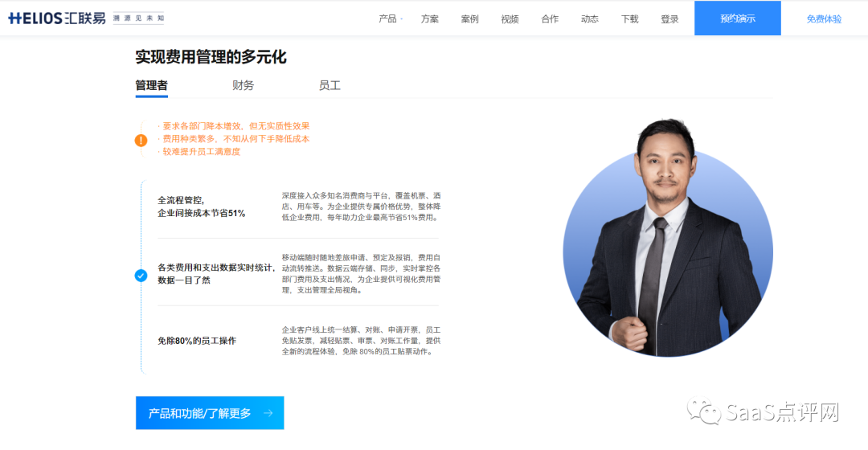Go to 视频 in navigation
The width and height of the screenshot is (868, 450).
(510, 18)
